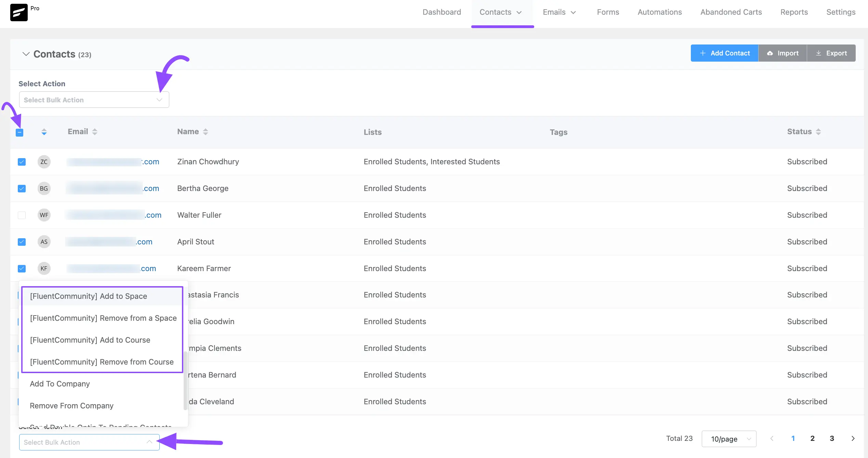Viewport: 868px width, 458px height.
Task: Click the name Zinan Chowdhury
Action: coord(208,162)
